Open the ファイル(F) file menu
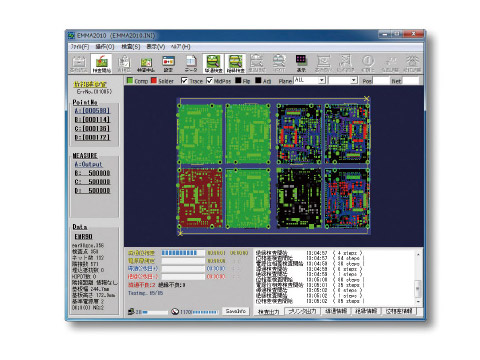 pyautogui.click(x=80, y=47)
